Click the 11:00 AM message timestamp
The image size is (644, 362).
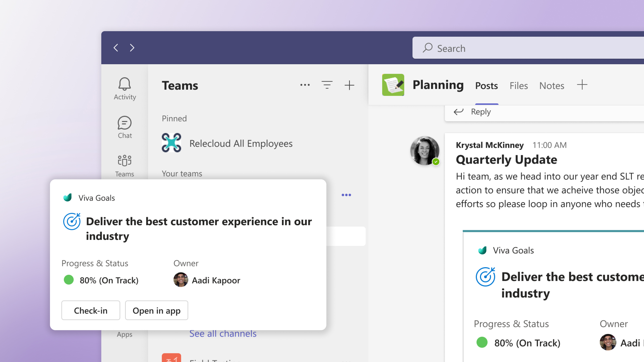pyautogui.click(x=550, y=145)
